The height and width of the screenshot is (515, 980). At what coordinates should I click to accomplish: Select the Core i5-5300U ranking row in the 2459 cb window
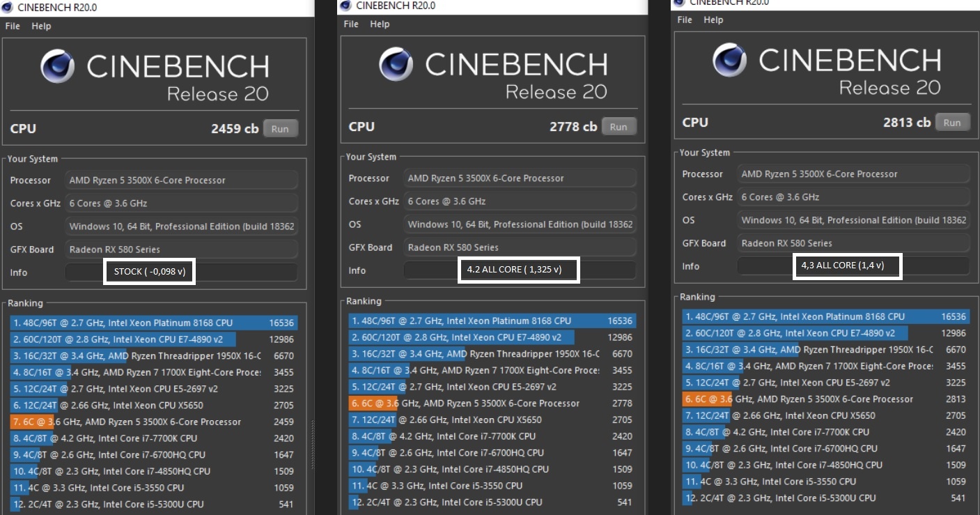pyautogui.click(x=153, y=504)
